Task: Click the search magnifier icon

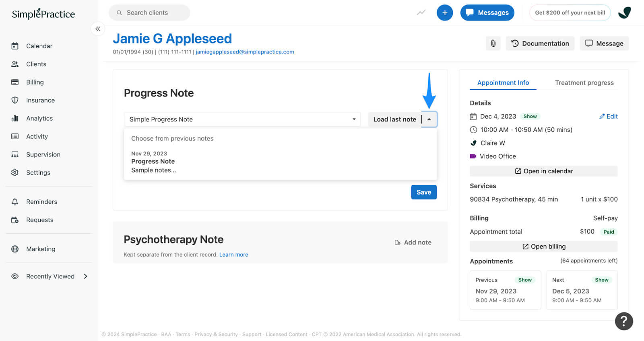Action: click(x=119, y=13)
